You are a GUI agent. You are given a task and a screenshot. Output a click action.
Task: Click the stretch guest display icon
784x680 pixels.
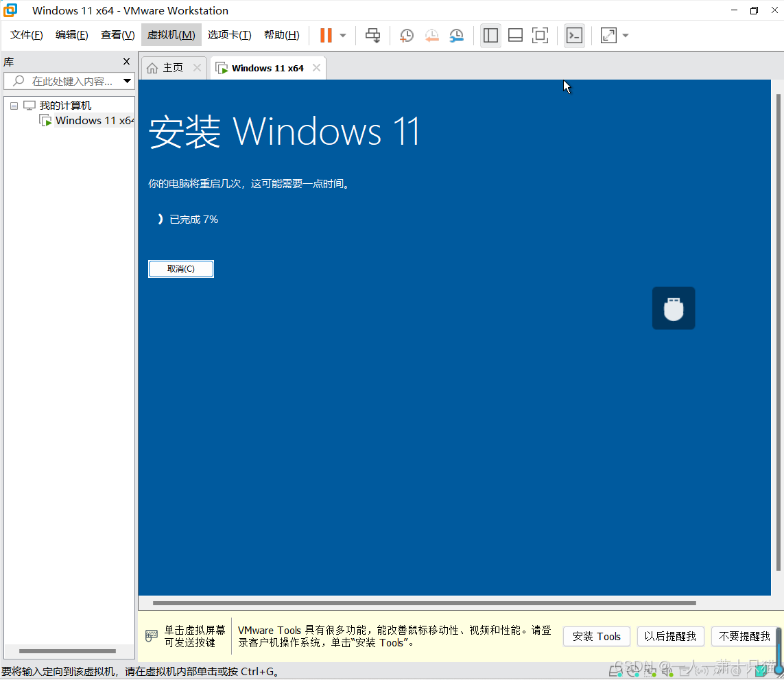pos(608,36)
